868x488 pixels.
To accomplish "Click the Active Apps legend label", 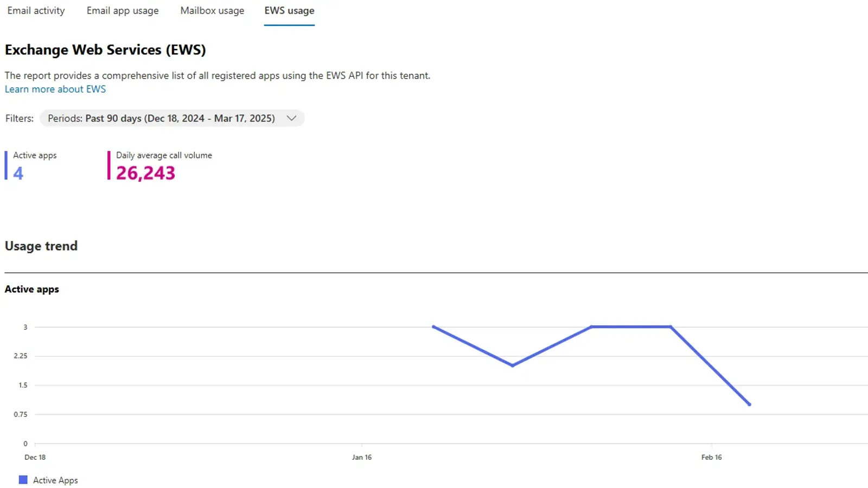I will coord(55,480).
